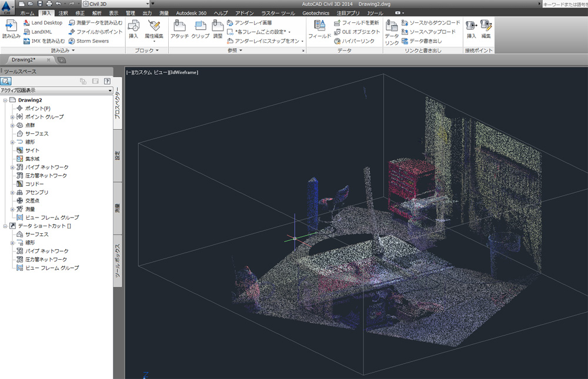
Task: Open the Geotechnics ribbon tab
Action: [x=316, y=13]
